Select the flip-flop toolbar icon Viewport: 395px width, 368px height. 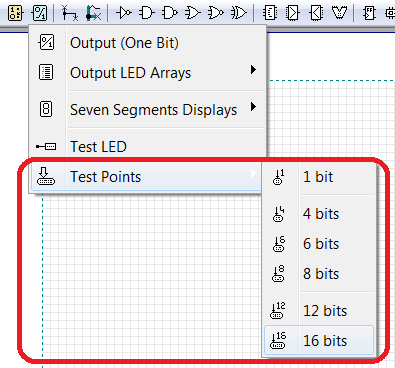[x=369, y=13]
